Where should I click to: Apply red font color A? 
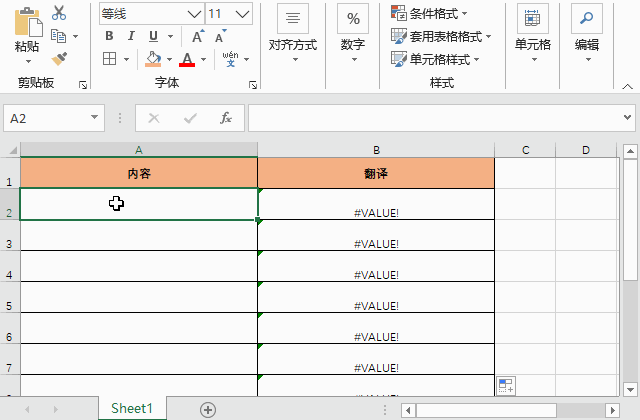point(187,59)
